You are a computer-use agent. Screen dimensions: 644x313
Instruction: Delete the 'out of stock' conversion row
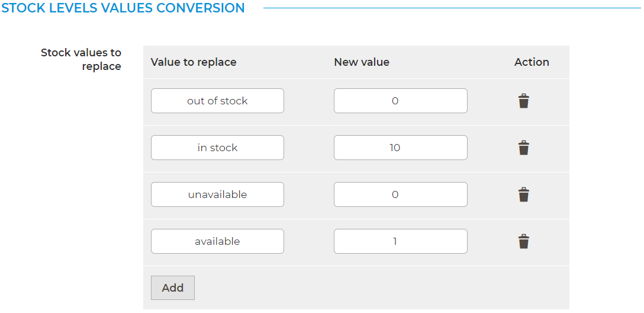pyautogui.click(x=523, y=101)
